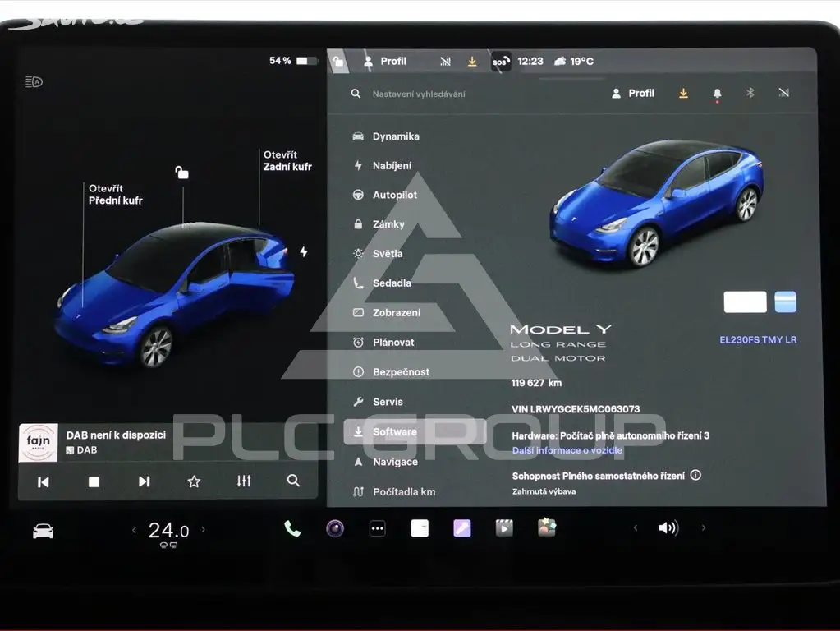Click the status bar no-signal icon
The image size is (840, 631).
click(x=445, y=61)
